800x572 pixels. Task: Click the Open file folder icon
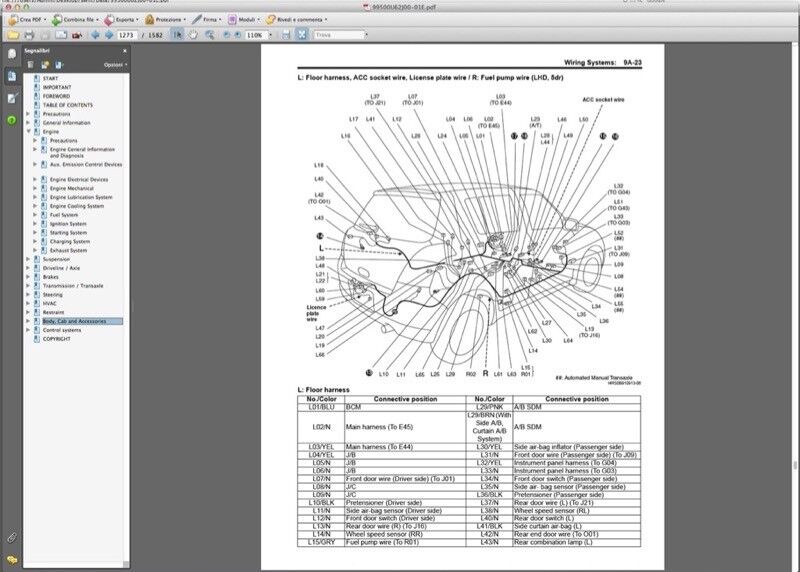(x=11, y=35)
